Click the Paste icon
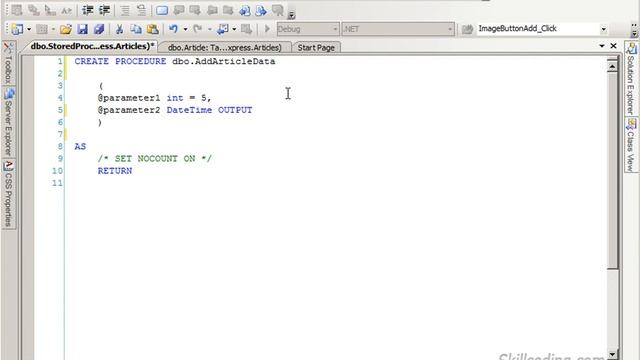Viewport: 640px width, 360px height. pos(153,29)
